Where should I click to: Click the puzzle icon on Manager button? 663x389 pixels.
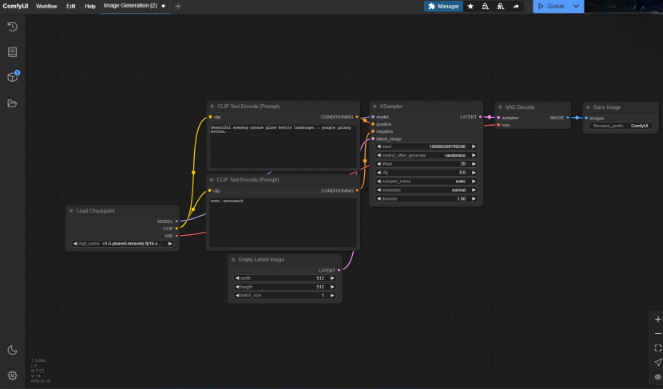(x=431, y=6)
